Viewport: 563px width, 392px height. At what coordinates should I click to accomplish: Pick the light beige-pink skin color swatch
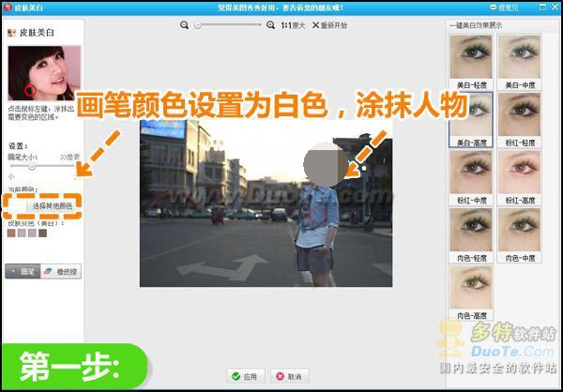tap(22, 233)
